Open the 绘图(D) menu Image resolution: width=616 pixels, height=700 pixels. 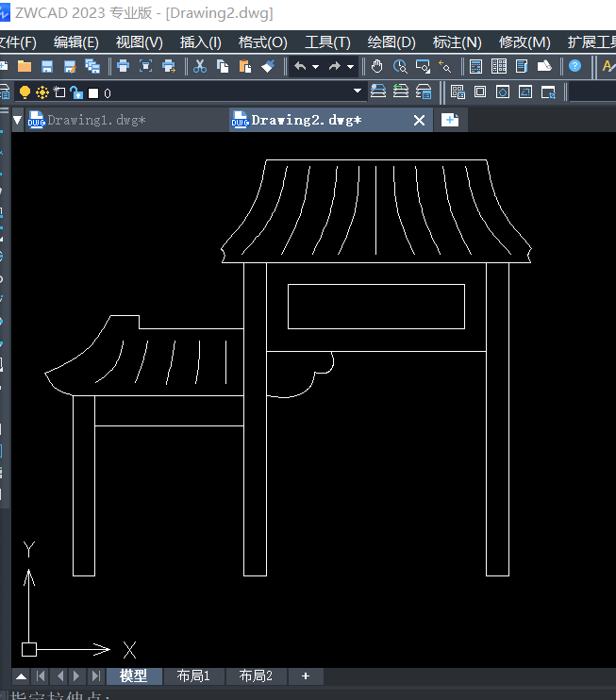(x=391, y=42)
